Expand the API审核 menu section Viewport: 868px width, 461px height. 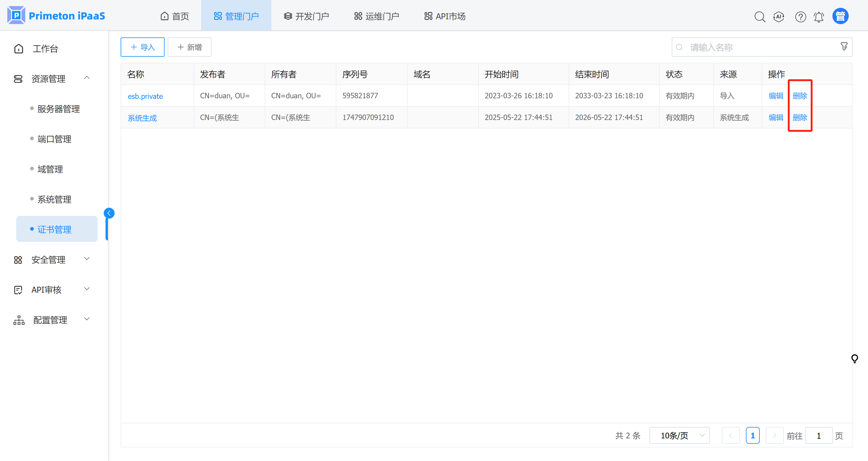tap(87, 289)
